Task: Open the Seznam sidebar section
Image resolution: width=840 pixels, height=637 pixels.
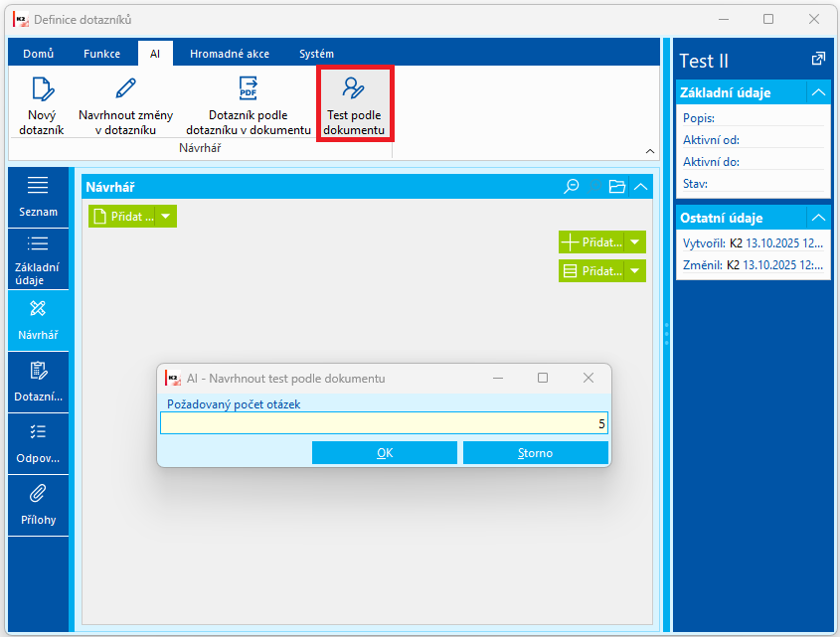Action: (x=38, y=197)
